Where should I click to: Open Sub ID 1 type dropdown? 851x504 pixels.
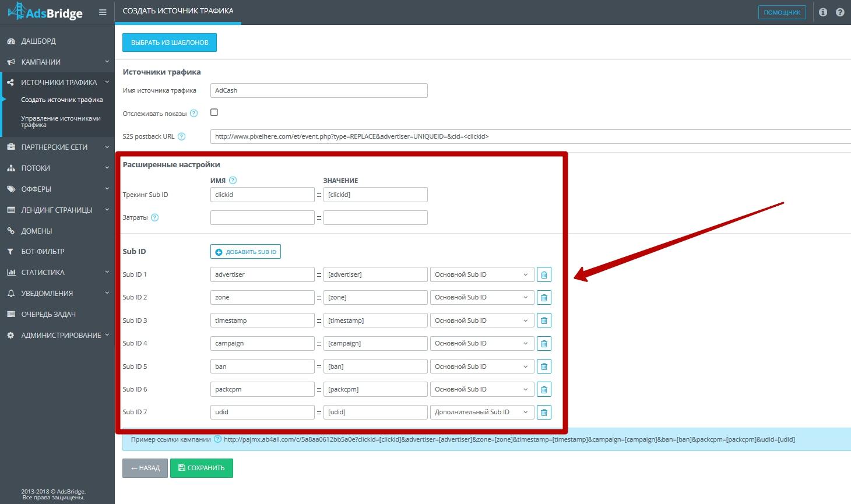coord(482,274)
